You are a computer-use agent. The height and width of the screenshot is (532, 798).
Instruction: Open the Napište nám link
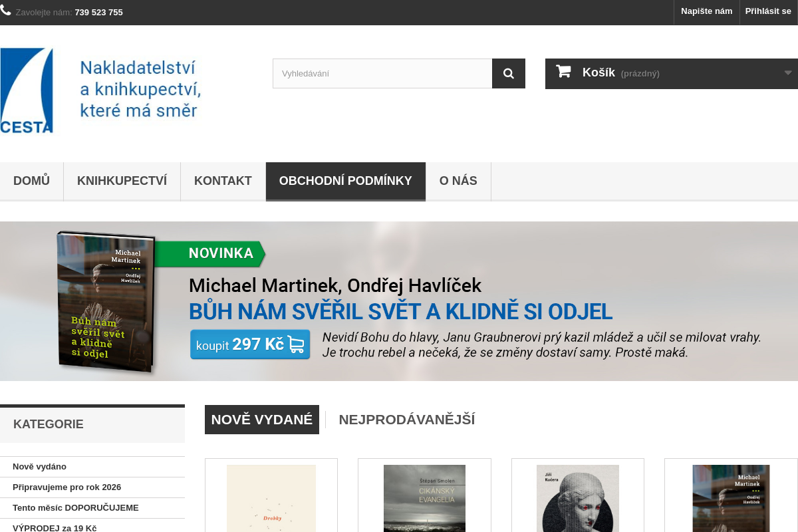[x=706, y=11]
